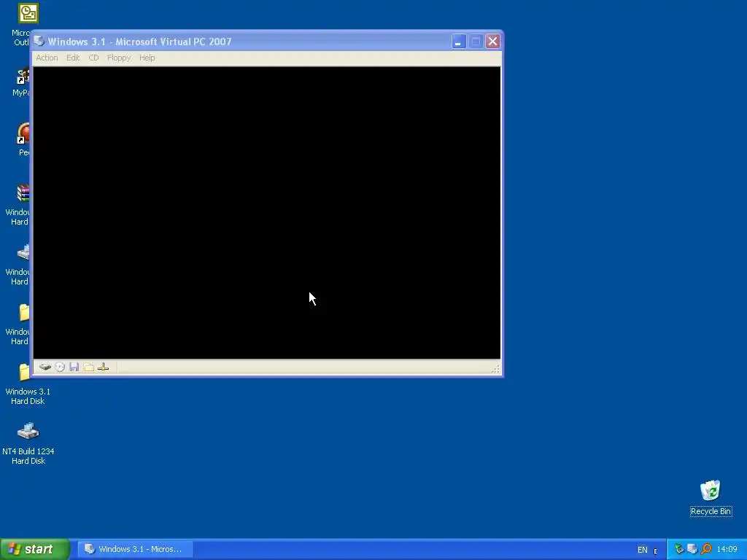This screenshot has width=747, height=560.
Task: Click the orange magnifier tray icon
Action: coord(706,549)
